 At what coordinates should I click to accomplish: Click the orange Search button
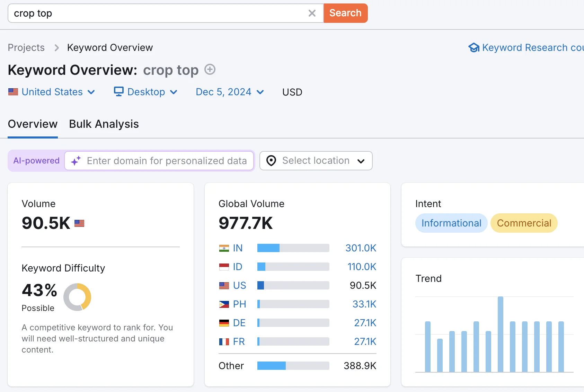point(345,13)
